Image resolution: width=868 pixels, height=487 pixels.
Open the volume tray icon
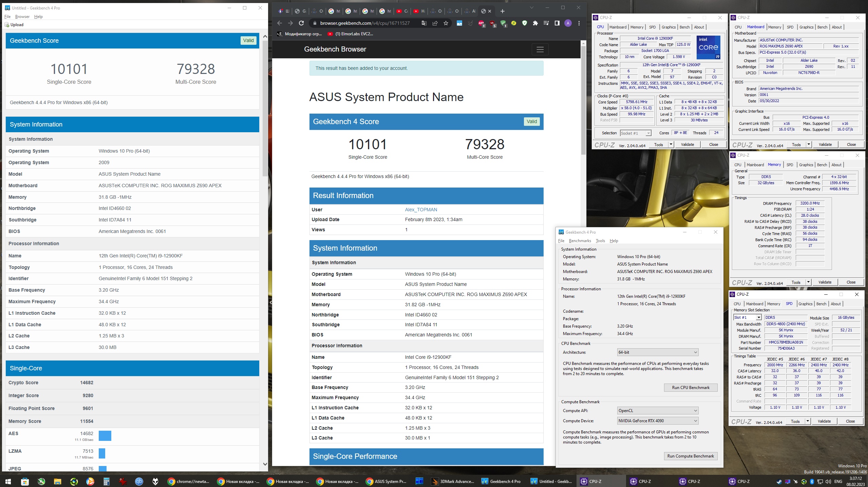[828, 482]
